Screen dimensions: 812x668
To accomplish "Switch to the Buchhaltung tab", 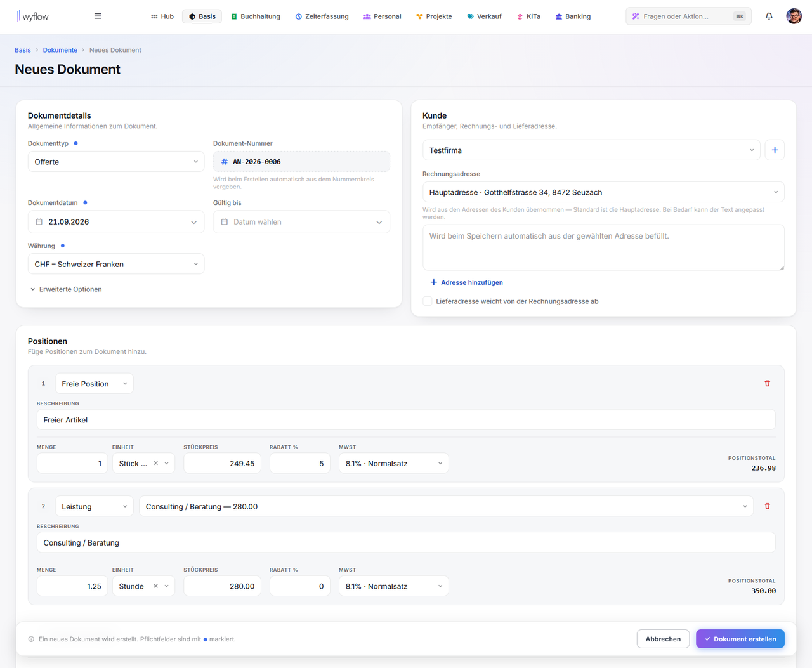I will tap(255, 16).
